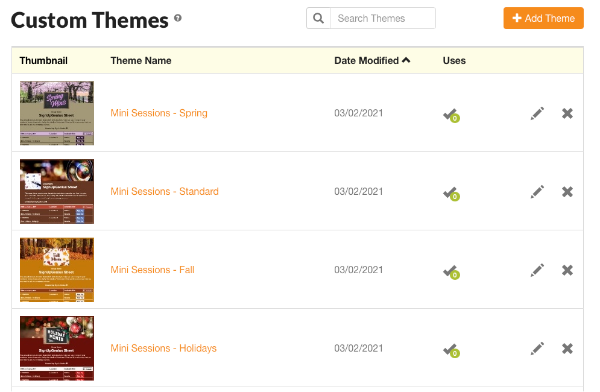View uses checkmark for Mini Sessions - Fall
Image resolution: width=600 pixels, height=392 pixels.
pyautogui.click(x=452, y=272)
